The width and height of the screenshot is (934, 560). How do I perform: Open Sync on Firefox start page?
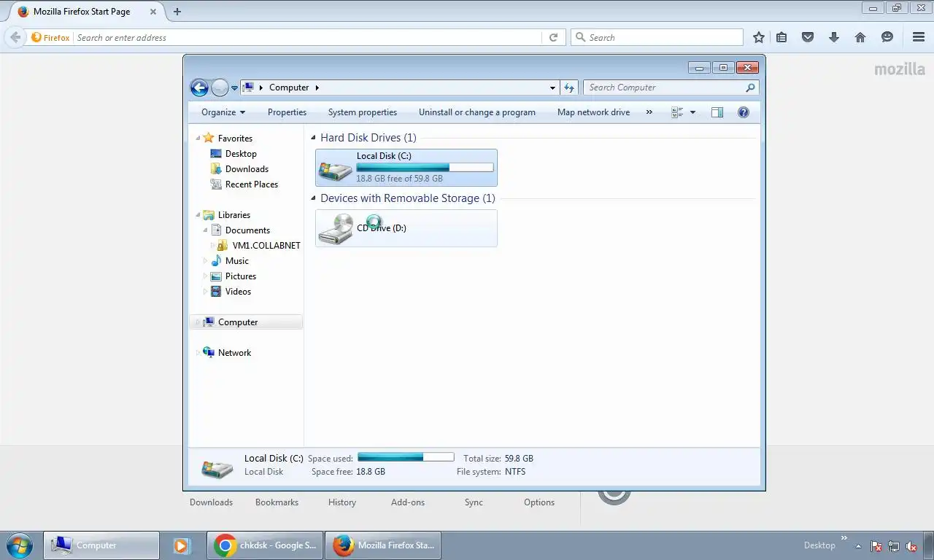click(x=474, y=502)
